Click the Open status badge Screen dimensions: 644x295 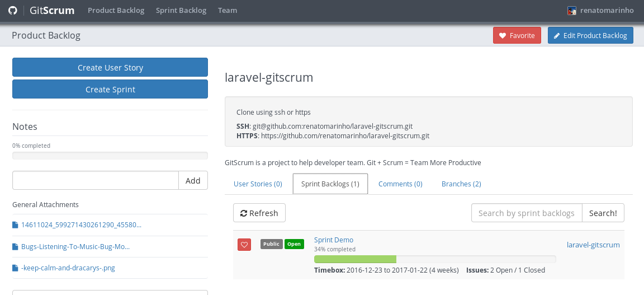(294, 244)
